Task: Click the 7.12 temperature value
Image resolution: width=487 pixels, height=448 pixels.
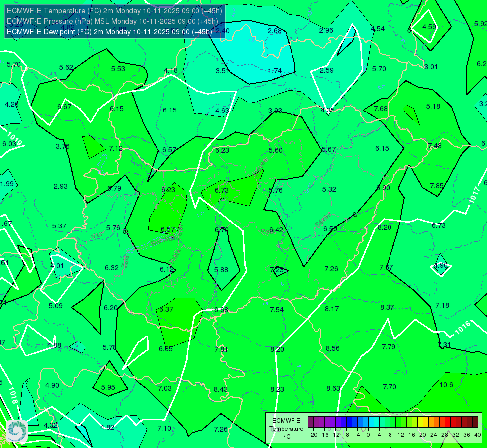Action: click(x=116, y=148)
